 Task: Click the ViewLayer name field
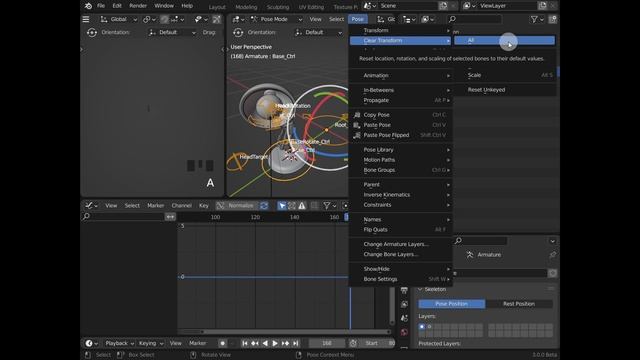(x=507, y=6)
